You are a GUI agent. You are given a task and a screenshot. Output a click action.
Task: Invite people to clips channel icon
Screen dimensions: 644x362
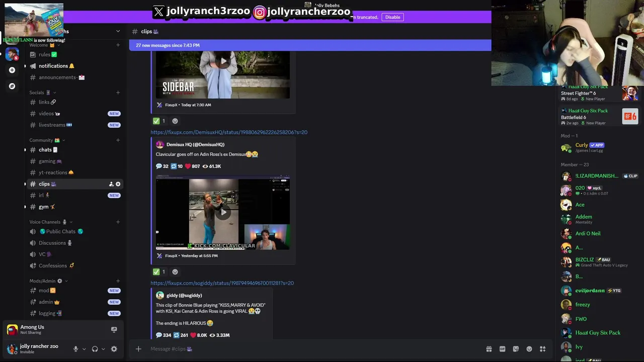tap(111, 184)
